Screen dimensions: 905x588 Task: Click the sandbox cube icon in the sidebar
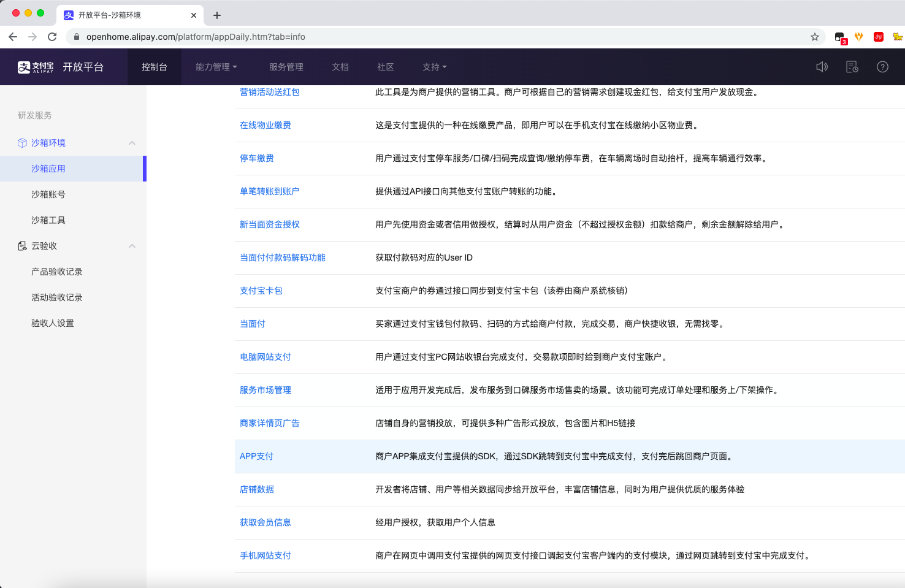[x=22, y=143]
